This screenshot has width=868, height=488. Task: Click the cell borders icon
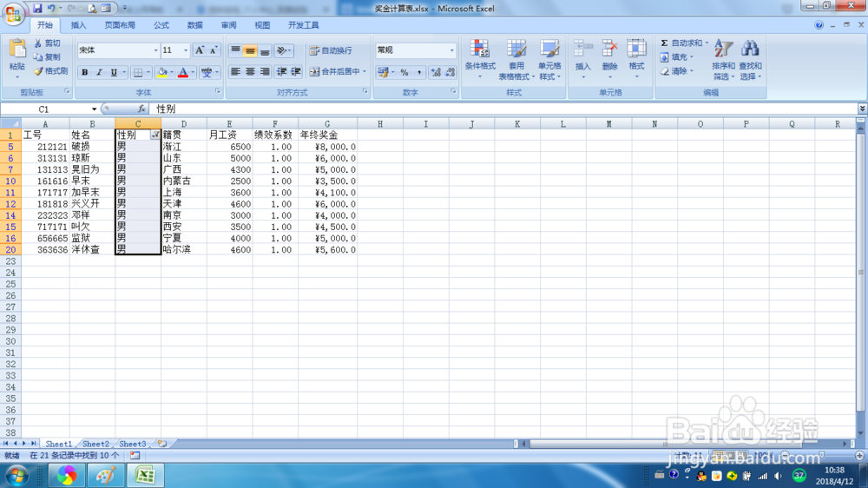pos(138,72)
